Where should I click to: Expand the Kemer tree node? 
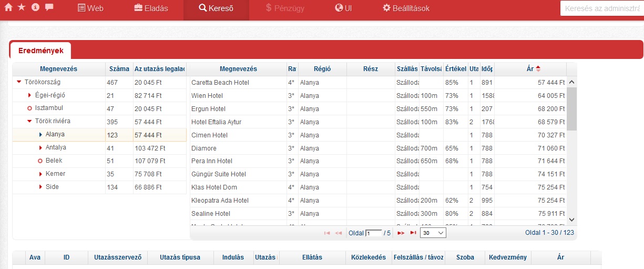click(x=40, y=174)
